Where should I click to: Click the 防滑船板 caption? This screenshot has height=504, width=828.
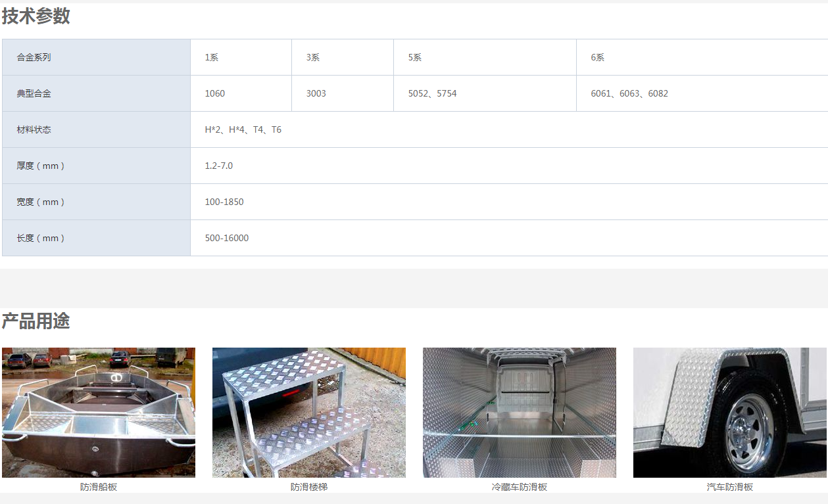click(x=99, y=487)
